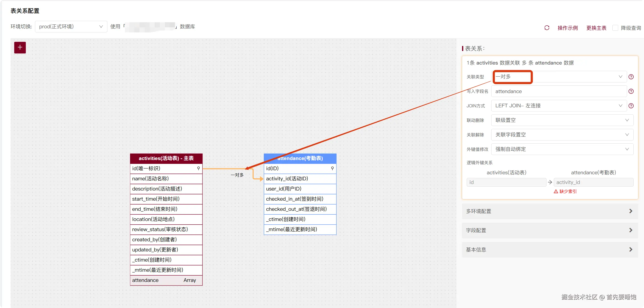Viewport: 644px width, 308px height.
Task: Open the 联动删除 联级置空 dropdown
Action: click(562, 120)
